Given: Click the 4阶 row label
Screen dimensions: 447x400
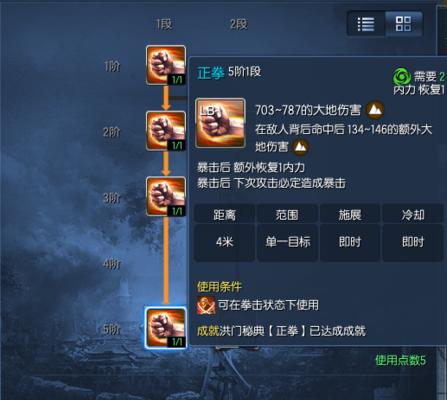Looking at the screenshot, I should tap(112, 264).
